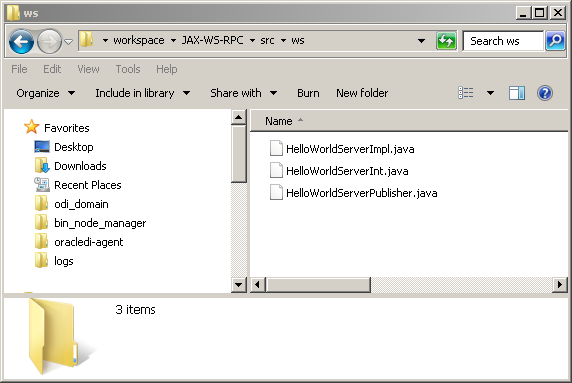Click file icon of HelloWorldServerInt.java
The height and width of the screenshot is (383, 572).
tap(276, 170)
